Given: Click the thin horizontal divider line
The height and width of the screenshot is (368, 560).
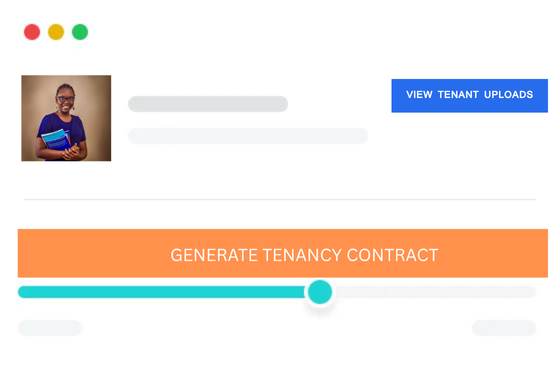Looking at the screenshot, I should pyautogui.click(x=280, y=199).
